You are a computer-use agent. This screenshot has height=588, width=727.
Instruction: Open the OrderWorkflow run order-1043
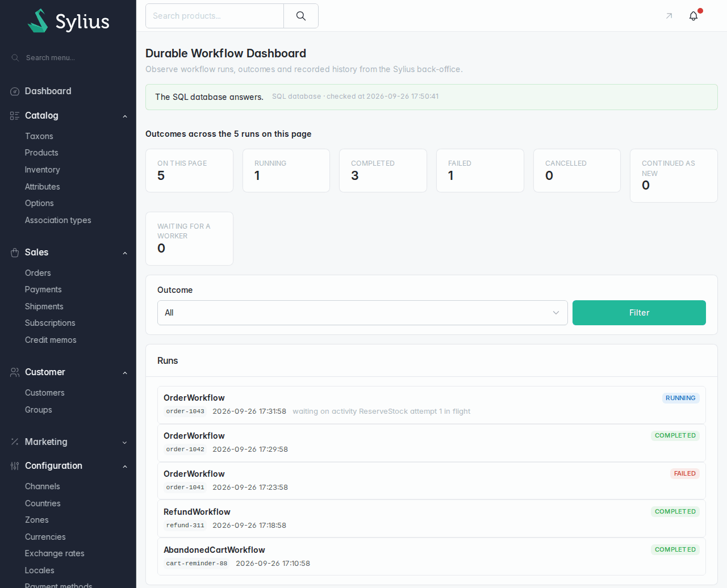click(432, 405)
